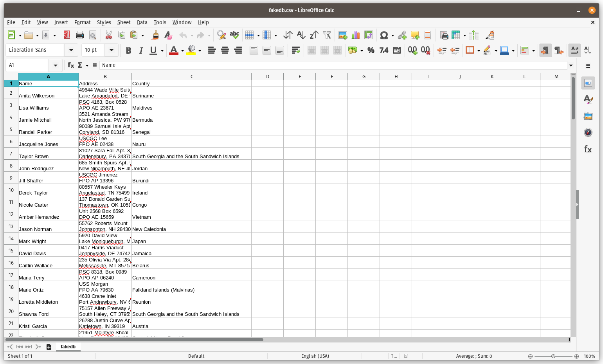Select the Clone Formatting tool
Screen dimensions: 603x364
[x=155, y=35]
